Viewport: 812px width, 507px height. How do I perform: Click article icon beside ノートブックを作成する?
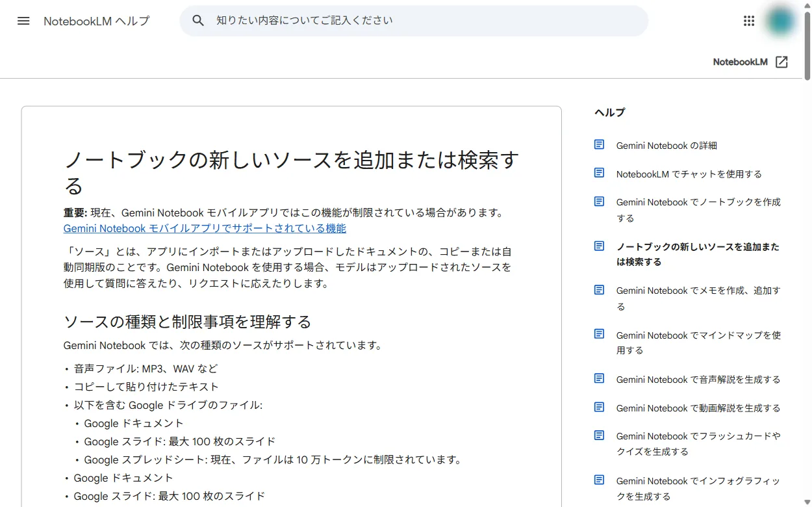[600, 201]
